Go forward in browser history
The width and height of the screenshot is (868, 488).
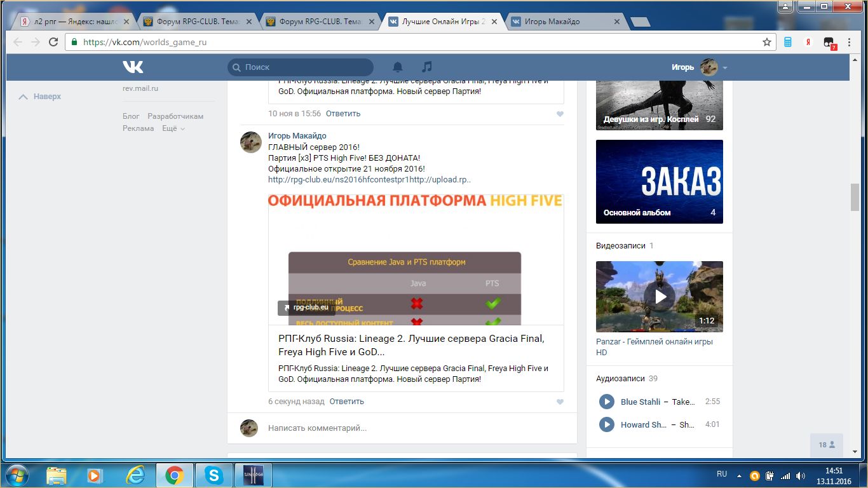(36, 42)
